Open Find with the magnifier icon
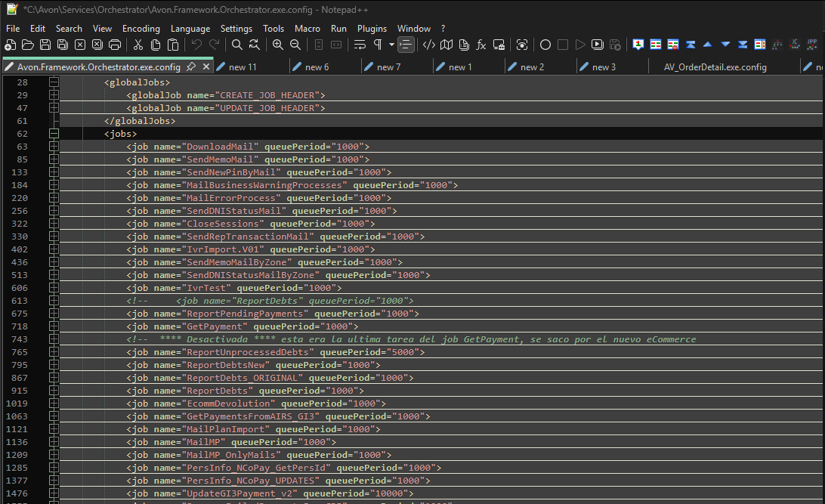 point(236,45)
